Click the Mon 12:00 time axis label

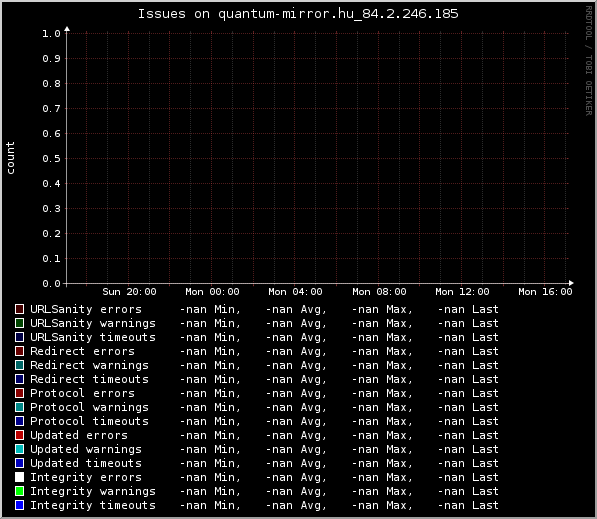[x=462, y=292]
